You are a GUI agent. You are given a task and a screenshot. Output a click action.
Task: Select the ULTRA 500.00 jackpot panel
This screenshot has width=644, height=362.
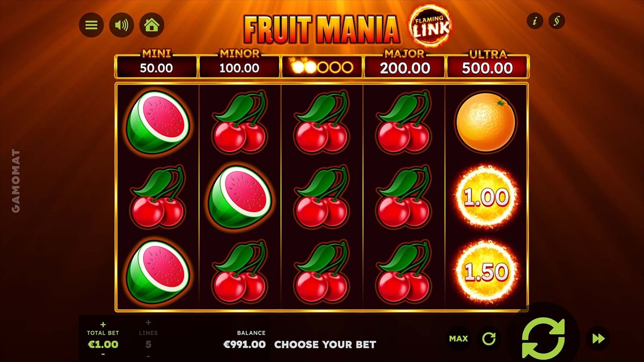488,64
